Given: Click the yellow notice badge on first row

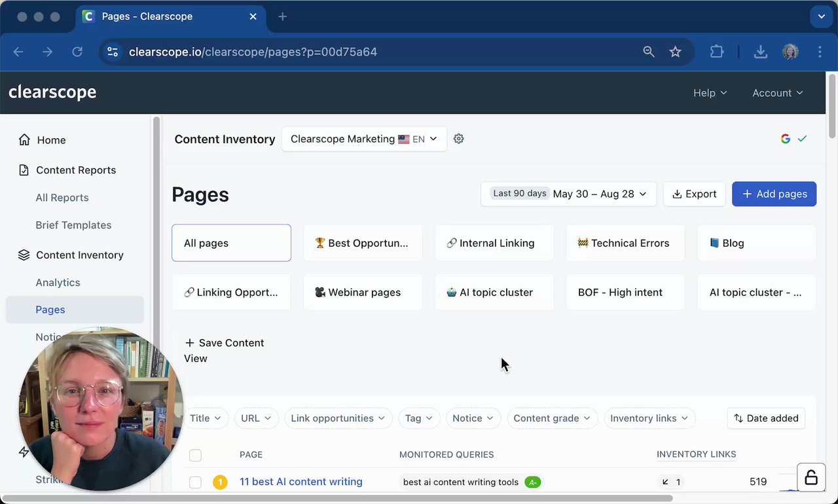Looking at the screenshot, I should click(x=220, y=482).
